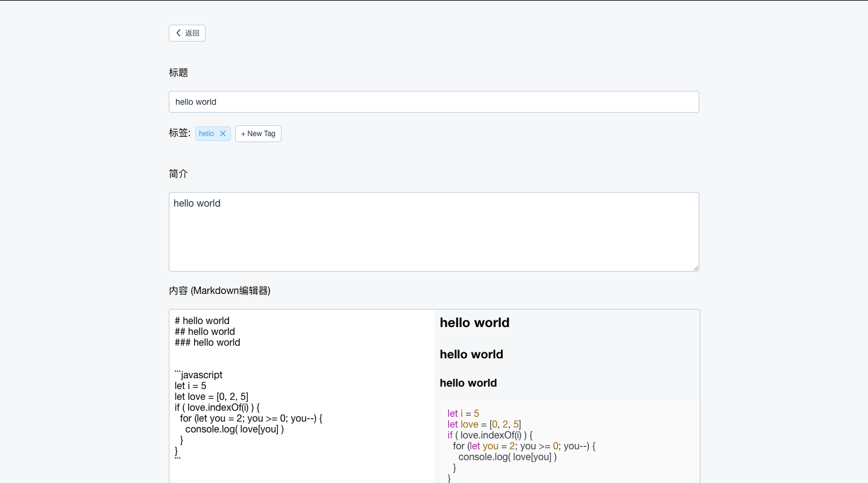The width and height of the screenshot is (868, 483).
Task: Click inside the 简介 summary textarea
Action: tap(434, 232)
